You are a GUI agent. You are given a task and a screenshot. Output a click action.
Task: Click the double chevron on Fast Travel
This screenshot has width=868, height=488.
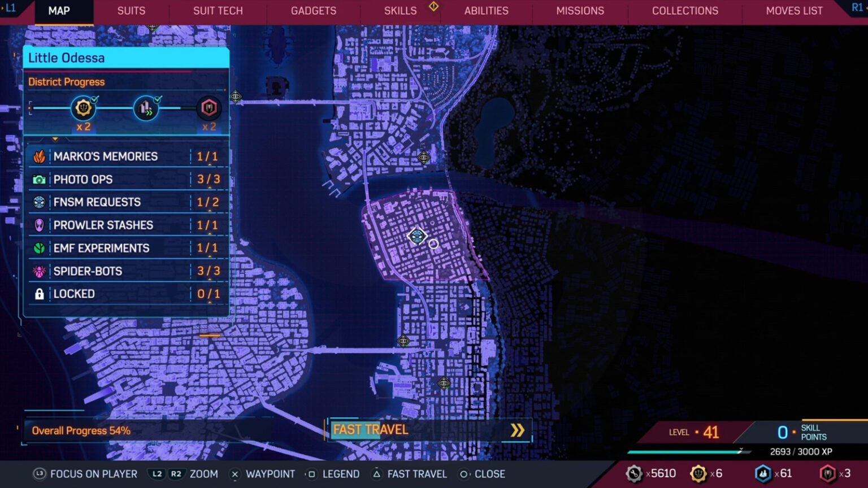517,430
